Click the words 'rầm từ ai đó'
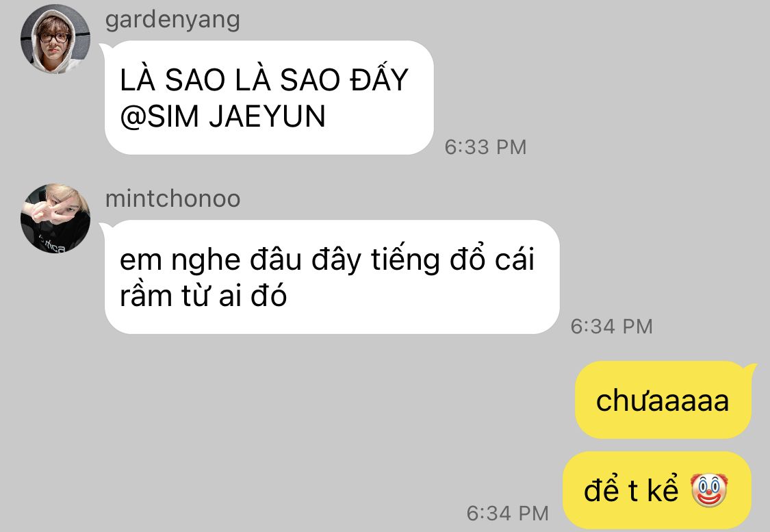The image size is (770, 532). [203, 296]
